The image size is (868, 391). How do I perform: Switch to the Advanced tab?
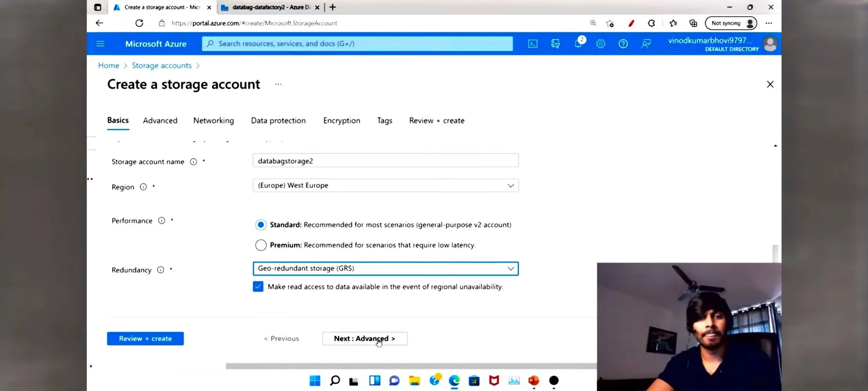[x=160, y=120]
